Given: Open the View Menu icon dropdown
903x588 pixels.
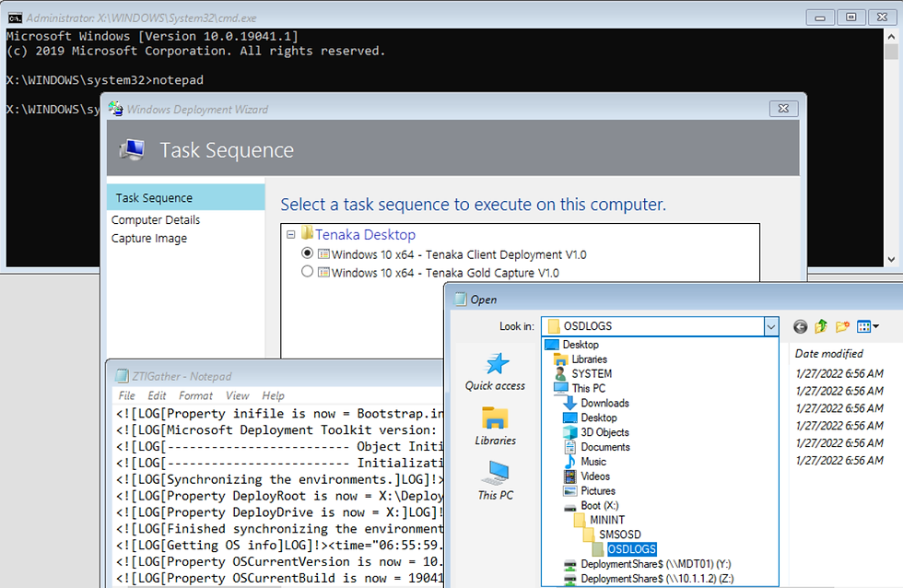Looking at the screenshot, I should 868,326.
